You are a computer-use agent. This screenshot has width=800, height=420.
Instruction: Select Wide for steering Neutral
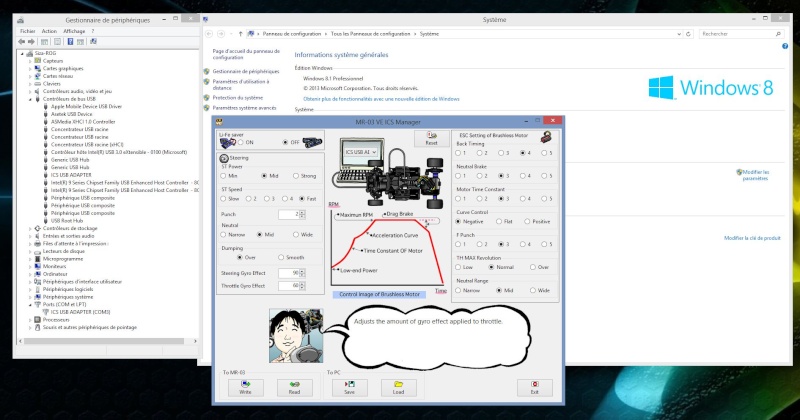(296, 234)
